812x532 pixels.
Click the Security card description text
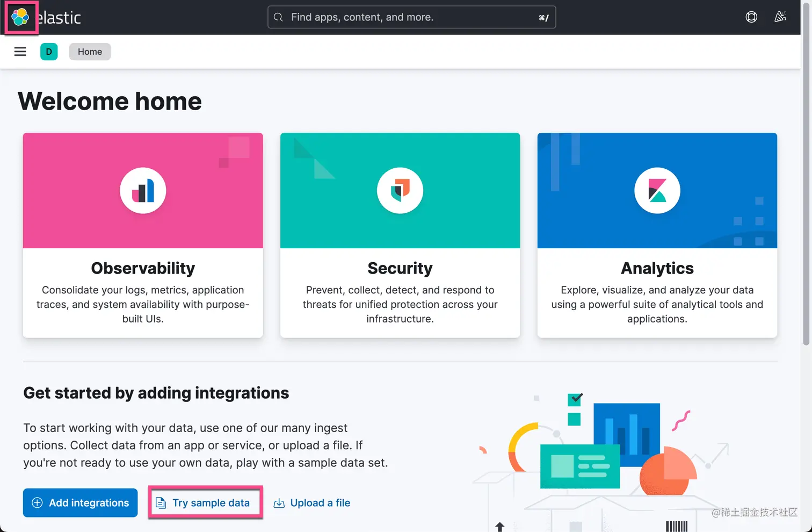coord(400,304)
